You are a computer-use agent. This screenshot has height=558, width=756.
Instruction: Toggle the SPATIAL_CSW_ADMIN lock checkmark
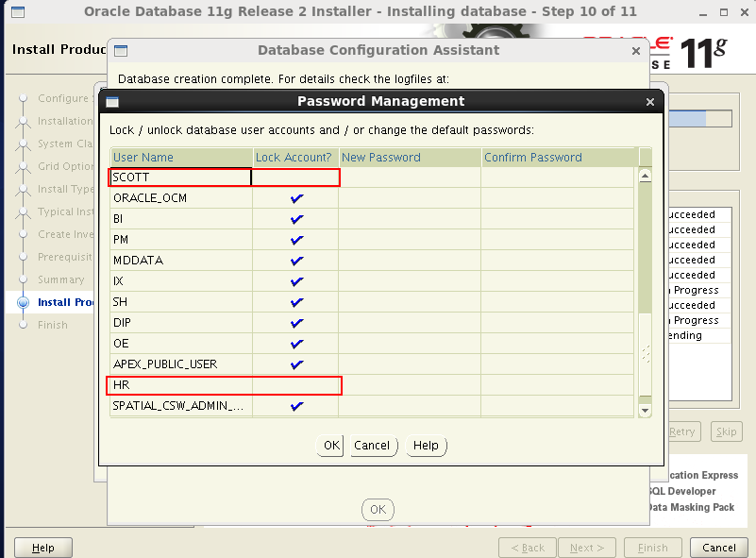[296, 406]
